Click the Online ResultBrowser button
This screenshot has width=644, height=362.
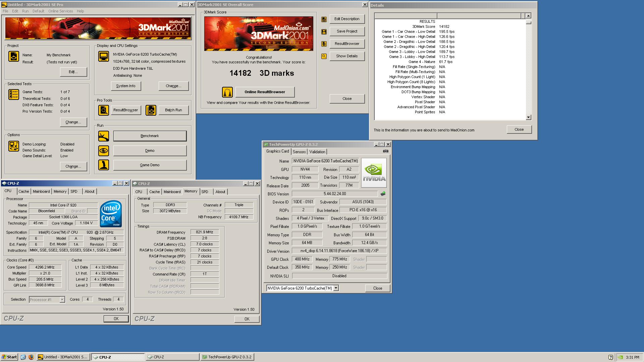click(x=265, y=92)
